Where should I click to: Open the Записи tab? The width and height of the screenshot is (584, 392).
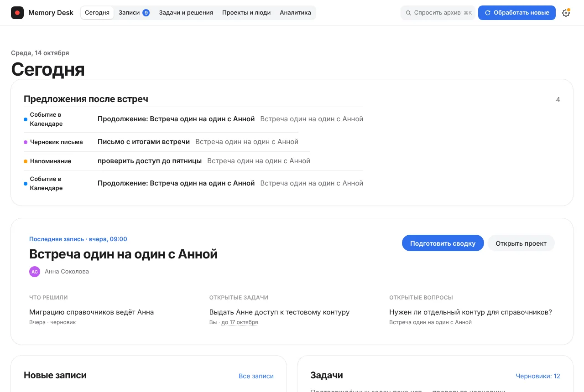pyautogui.click(x=134, y=13)
